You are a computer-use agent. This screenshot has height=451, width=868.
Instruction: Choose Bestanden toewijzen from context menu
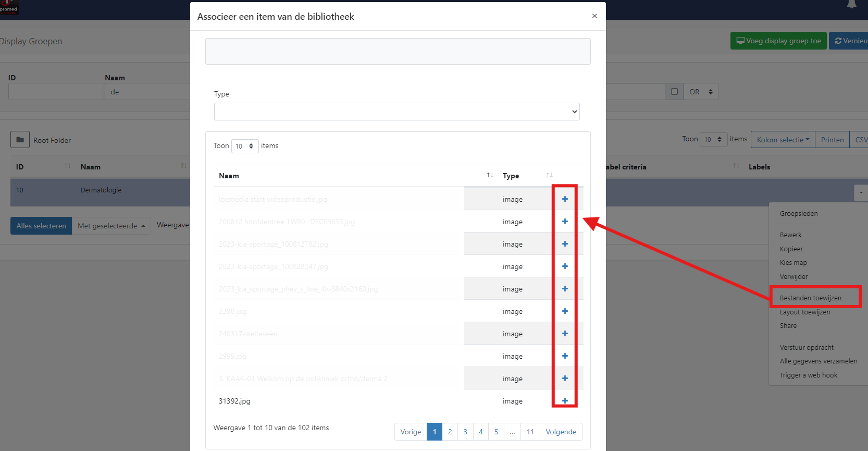(x=810, y=298)
